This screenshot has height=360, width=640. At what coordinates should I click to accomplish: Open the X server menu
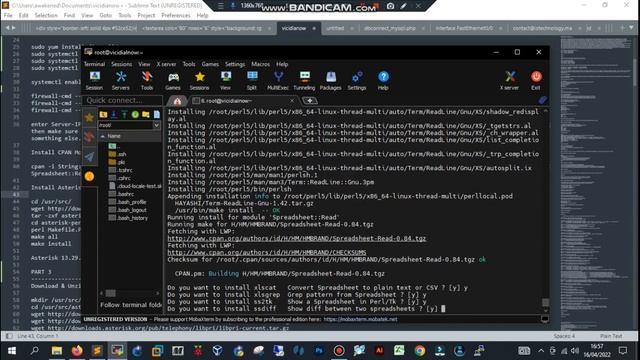click(167, 64)
